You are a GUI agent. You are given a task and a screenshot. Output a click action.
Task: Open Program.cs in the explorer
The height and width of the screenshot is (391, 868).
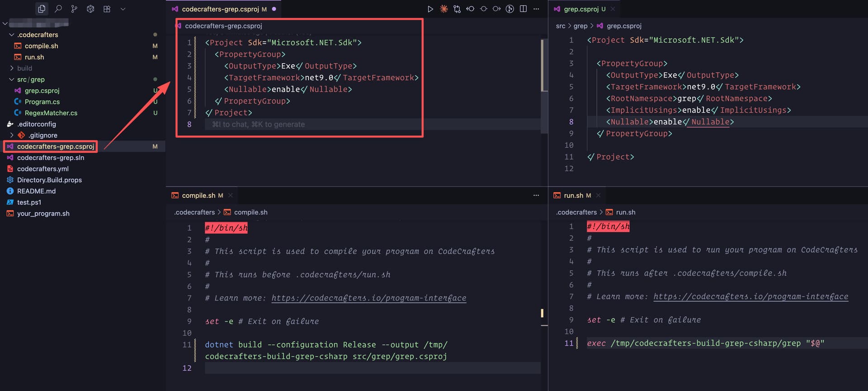pyautogui.click(x=42, y=102)
